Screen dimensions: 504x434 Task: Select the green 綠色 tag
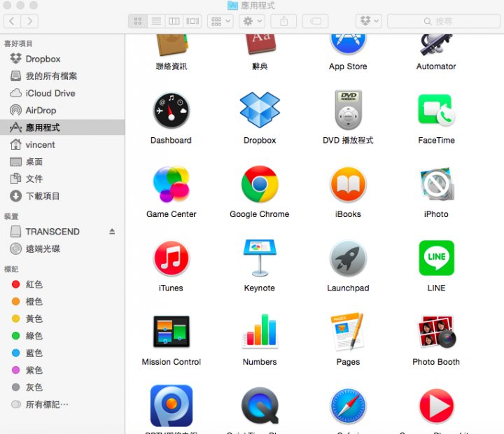[x=62, y=335]
